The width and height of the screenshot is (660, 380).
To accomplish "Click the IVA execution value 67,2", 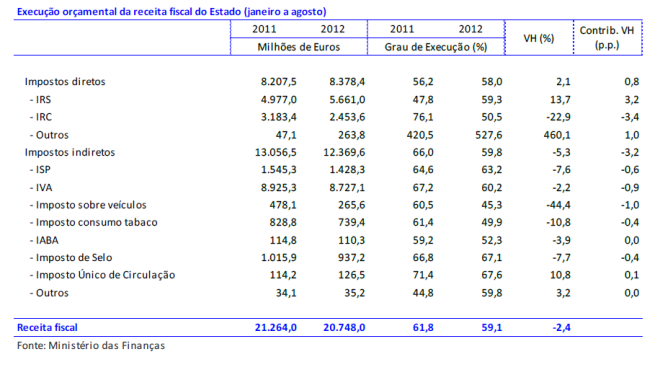I will [x=423, y=188].
